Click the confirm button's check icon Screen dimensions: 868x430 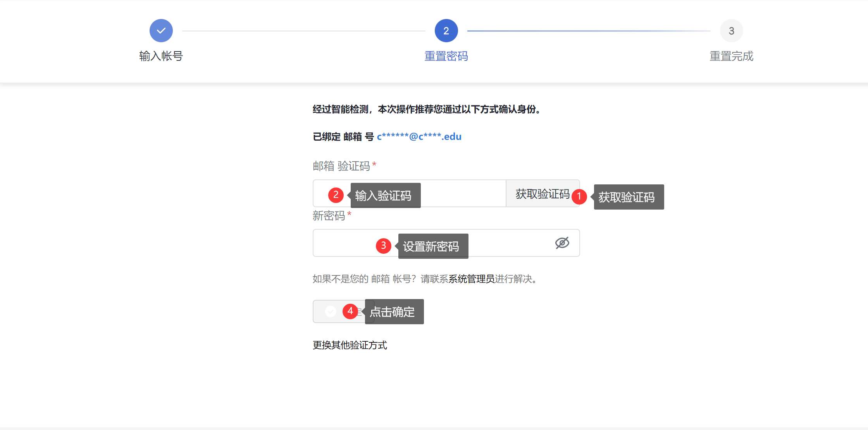(x=331, y=311)
